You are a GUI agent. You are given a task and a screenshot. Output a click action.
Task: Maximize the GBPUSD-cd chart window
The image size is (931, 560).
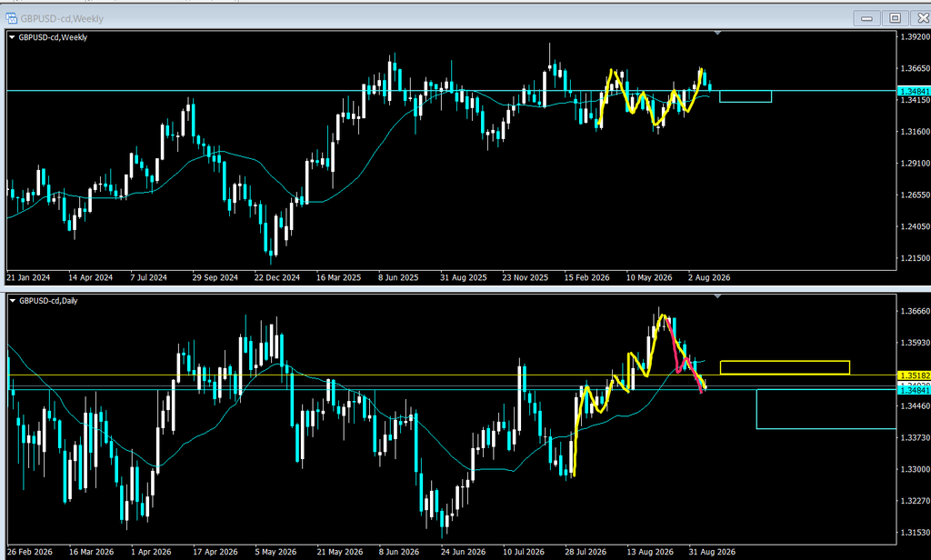(896, 18)
